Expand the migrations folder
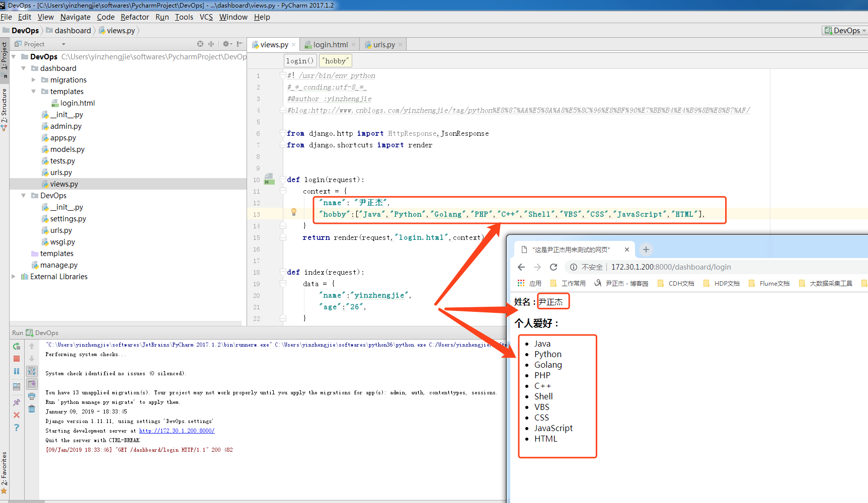The width and height of the screenshot is (868, 503). [34, 80]
